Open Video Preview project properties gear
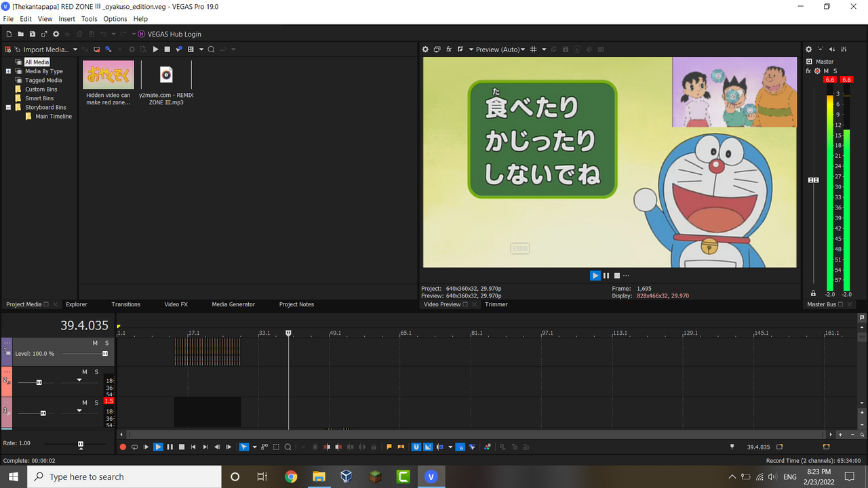868x488 pixels. (x=426, y=49)
